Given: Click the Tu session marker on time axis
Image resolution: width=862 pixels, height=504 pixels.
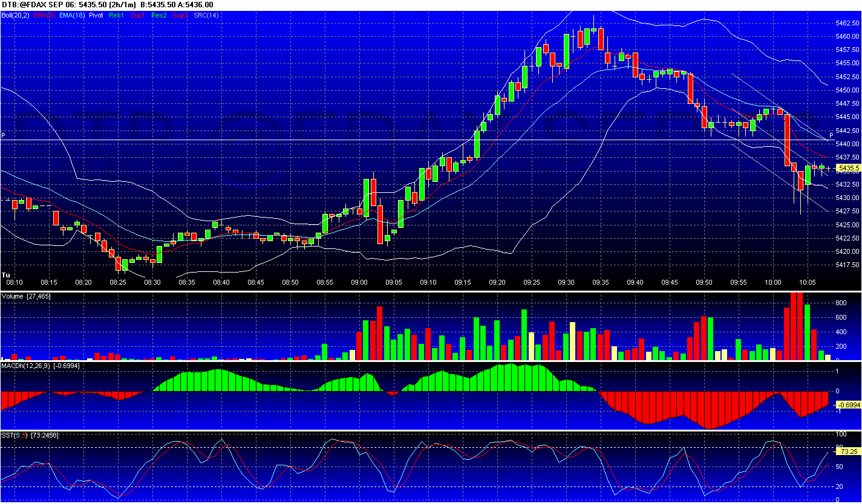Looking at the screenshot, I should [5, 274].
